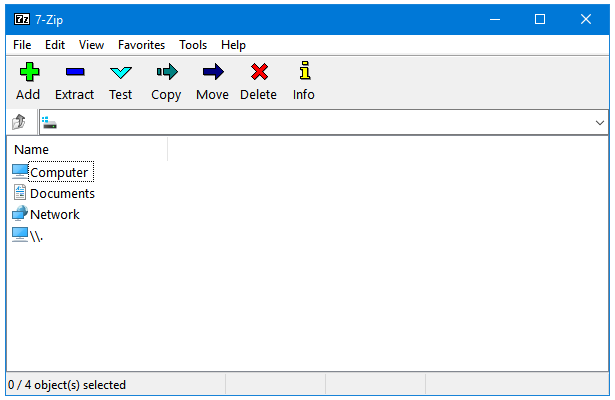This screenshot has height=400, width=615.
Task: Open the View menu
Action: (x=91, y=45)
